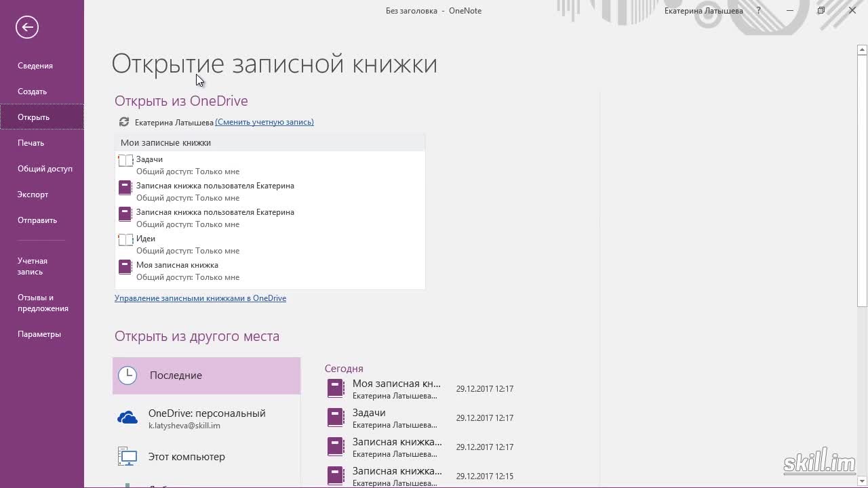Click the OneDrive cloud icon
The width and height of the screenshot is (868, 488).
pos(127,418)
